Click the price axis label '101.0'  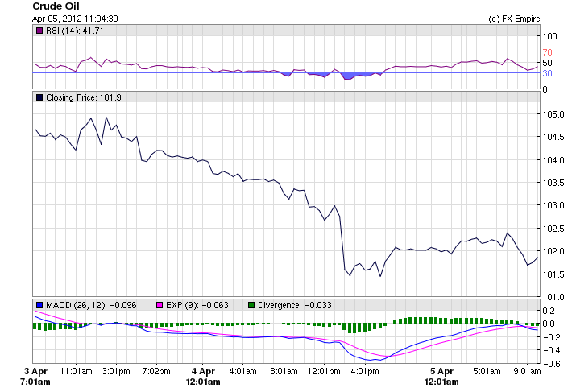pyautogui.click(x=553, y=297)
